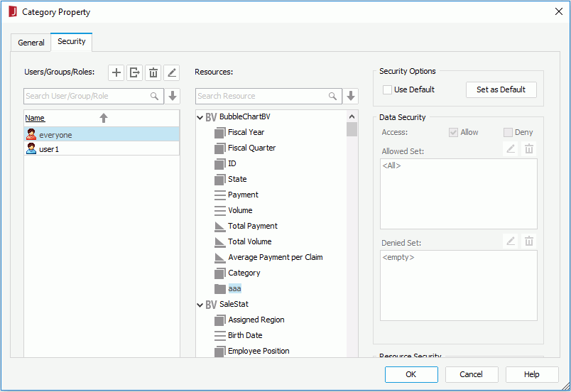Image resolution: width=571 pixels, height=392 pixels.
Task: Toggle the Deny access checkbox
Action: (x=508, y=133)
